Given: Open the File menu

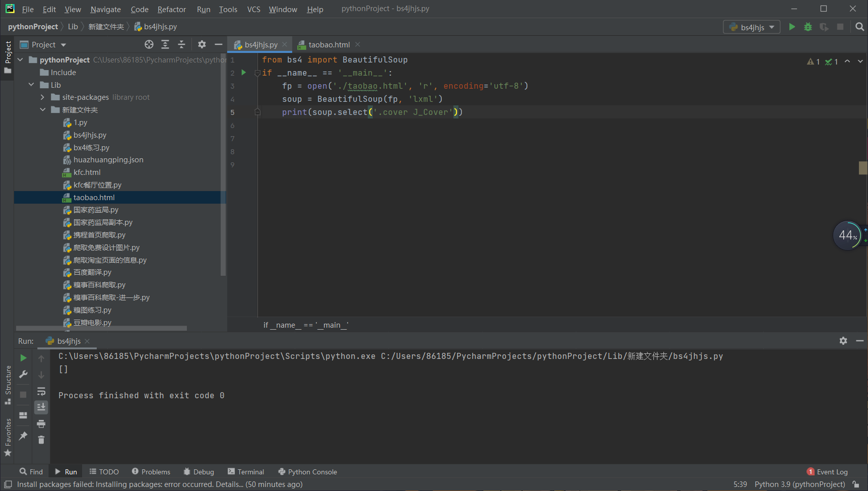Looking at the screenshot, I should pos(28,9).
